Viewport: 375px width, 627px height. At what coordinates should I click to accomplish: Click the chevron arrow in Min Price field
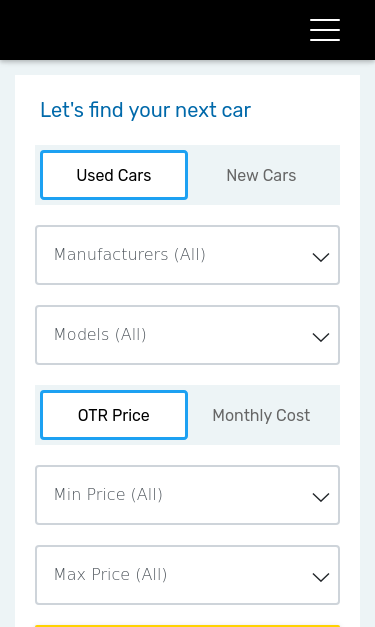[x=321, y=497]
